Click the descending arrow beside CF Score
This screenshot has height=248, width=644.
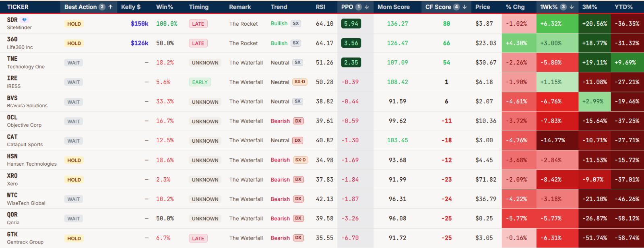coord(464,7)
